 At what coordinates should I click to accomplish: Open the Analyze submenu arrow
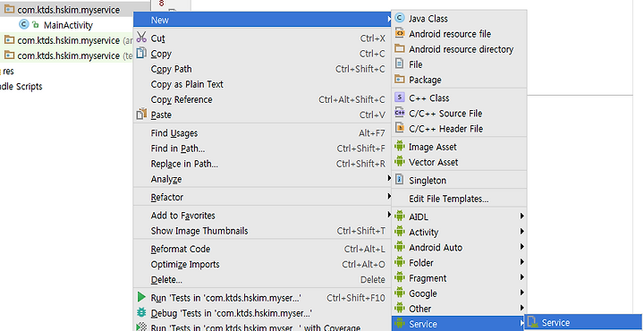tap(389, 178)
